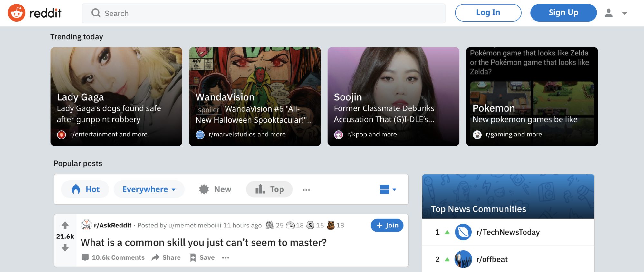The height and width of the screenshot is (272, 644).
Task: Click the r/entertainment community icon
Action: click(62, 135)
